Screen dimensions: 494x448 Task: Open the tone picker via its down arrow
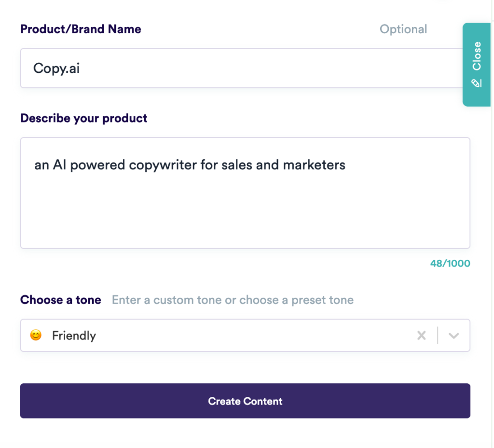453,335
